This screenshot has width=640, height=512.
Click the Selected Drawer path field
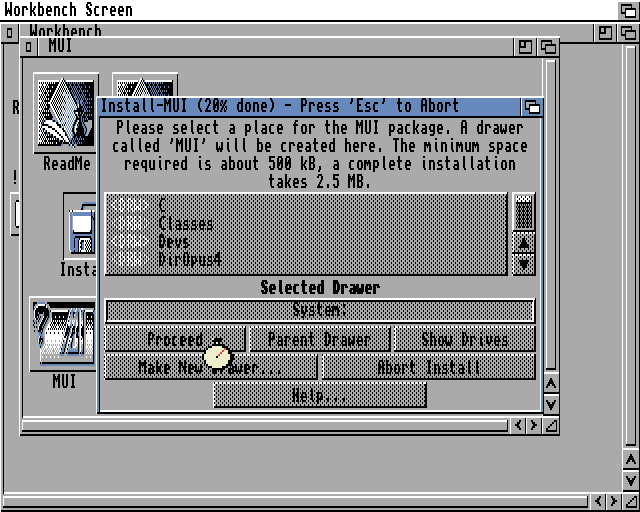(x=320, y=310)
